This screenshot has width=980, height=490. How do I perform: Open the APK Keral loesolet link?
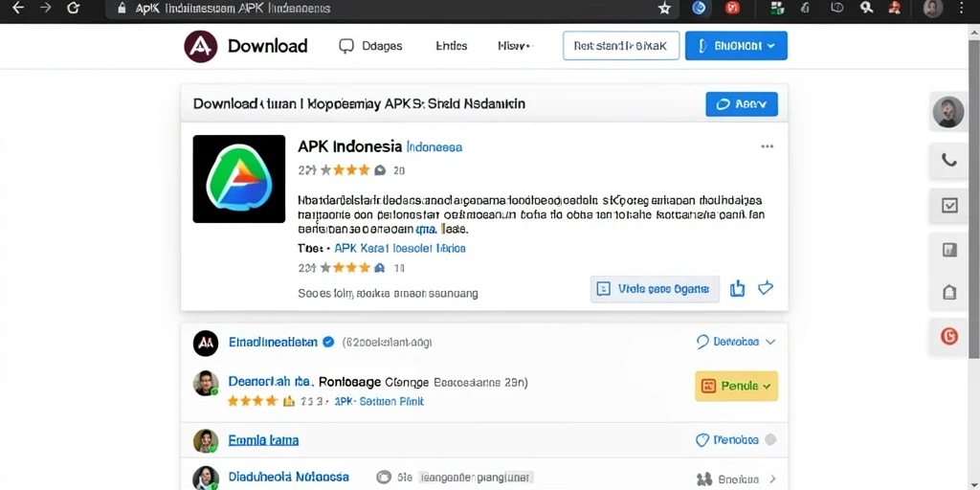click(400, 248)
